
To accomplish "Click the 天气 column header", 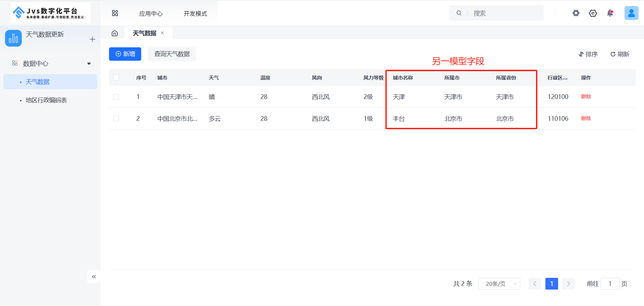I will tap(214, 78).
